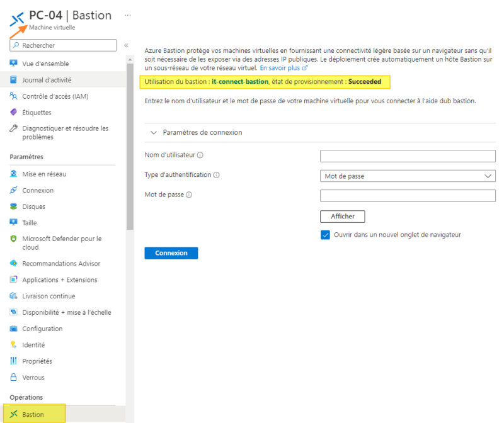
Task: Click the Disques icon in the sidebar
Action: (13, 206)
